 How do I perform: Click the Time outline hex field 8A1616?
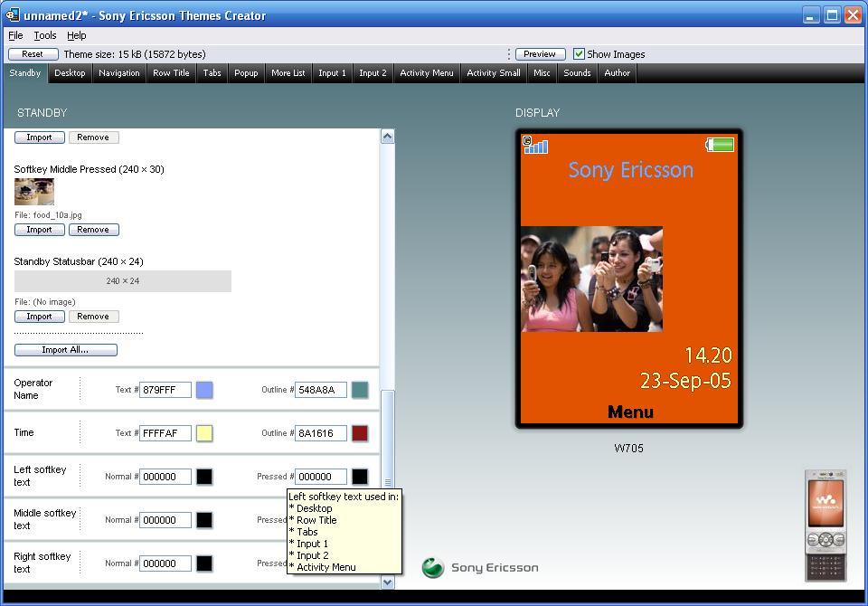point(320,433)
